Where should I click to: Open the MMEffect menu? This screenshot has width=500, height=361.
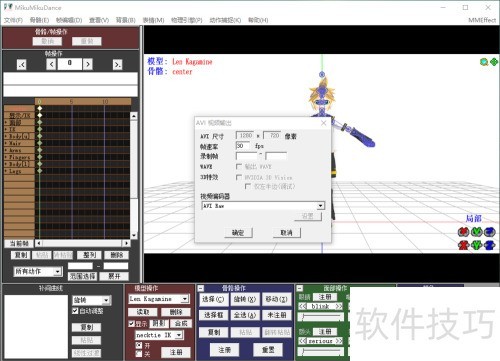click(482, 20)
